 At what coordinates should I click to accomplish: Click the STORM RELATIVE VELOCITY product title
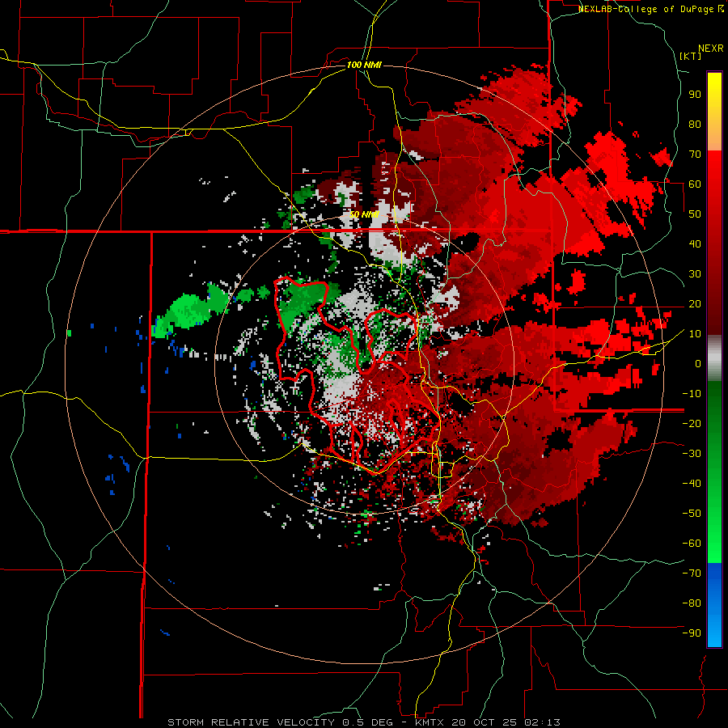tap(252, 722)
